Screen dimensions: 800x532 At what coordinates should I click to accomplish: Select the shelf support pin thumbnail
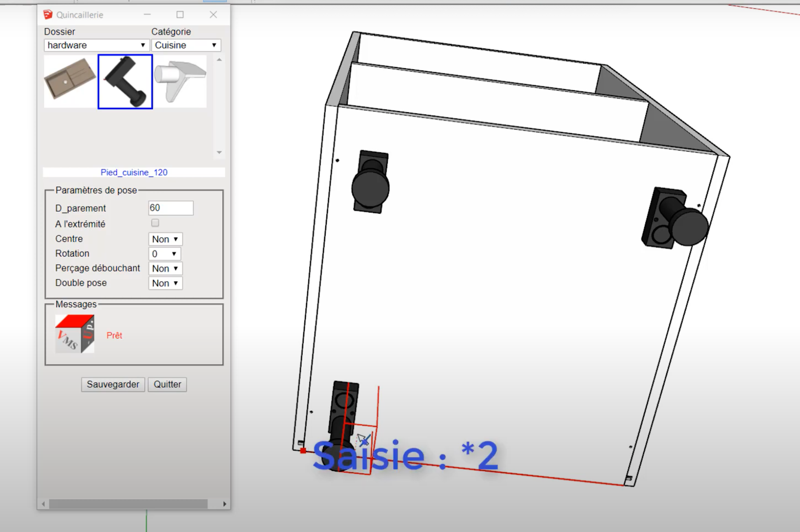(x=180, y=81)
